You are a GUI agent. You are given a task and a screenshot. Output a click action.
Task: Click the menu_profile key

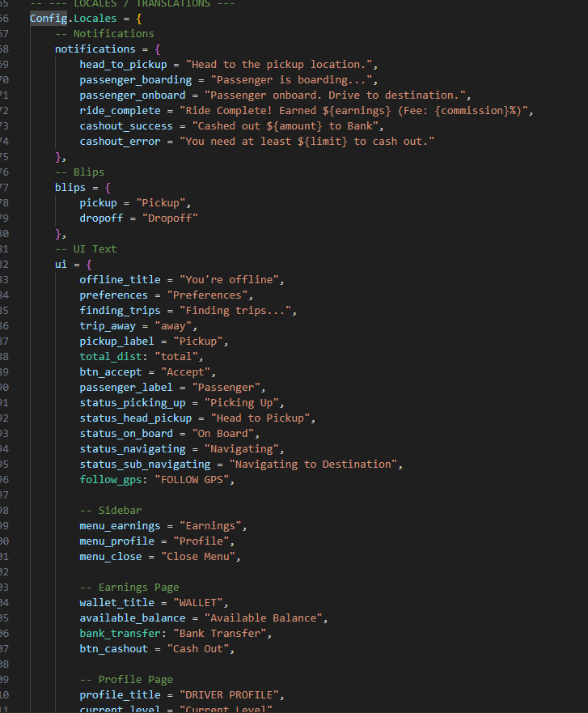[x=116, y=541]
